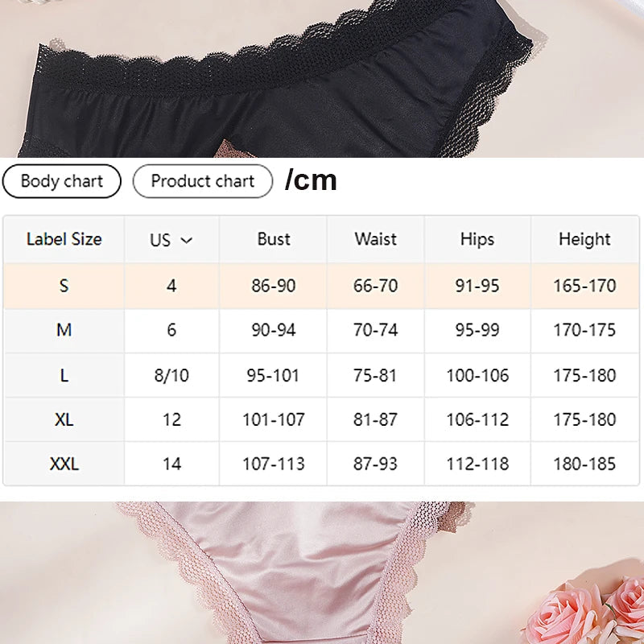Screen dimensions: 644x644
Task: Click hips value 112-118
Action: [x=477, y=464]
